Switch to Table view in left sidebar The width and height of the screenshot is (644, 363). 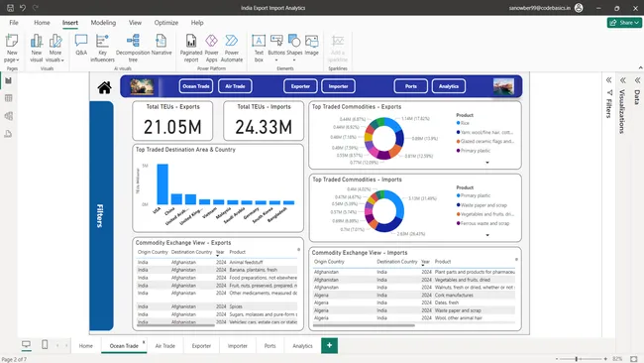(x=8, y=98)
